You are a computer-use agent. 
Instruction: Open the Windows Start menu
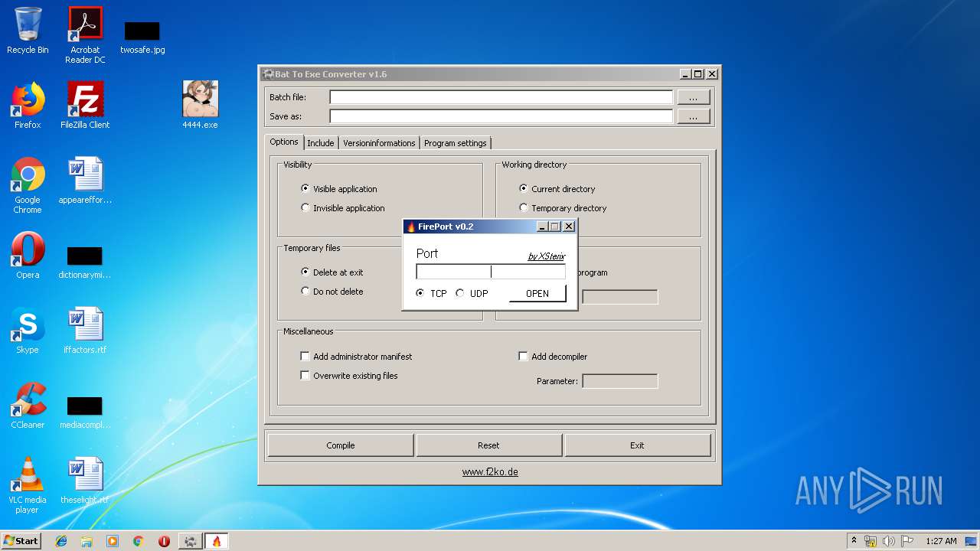click(21, 541)
